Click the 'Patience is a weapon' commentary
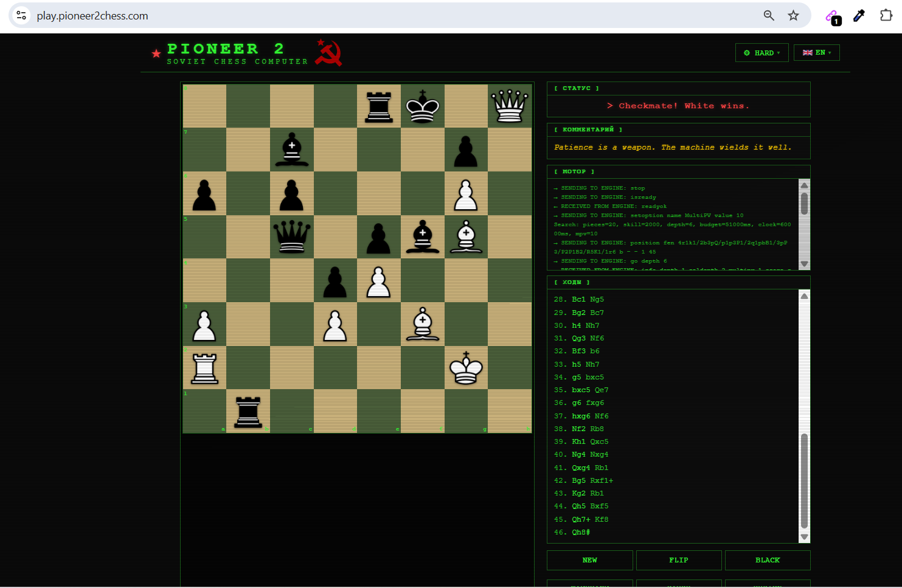 pyautogui.click(x=673, y=147)
